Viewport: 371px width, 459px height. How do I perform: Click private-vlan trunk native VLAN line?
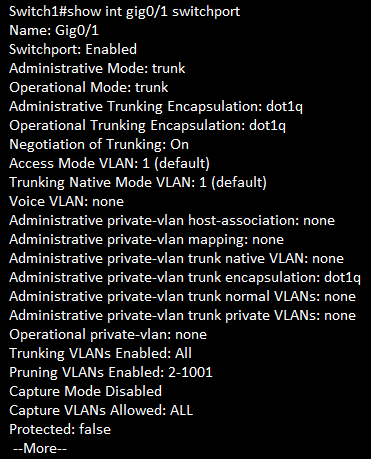(176, 259)
